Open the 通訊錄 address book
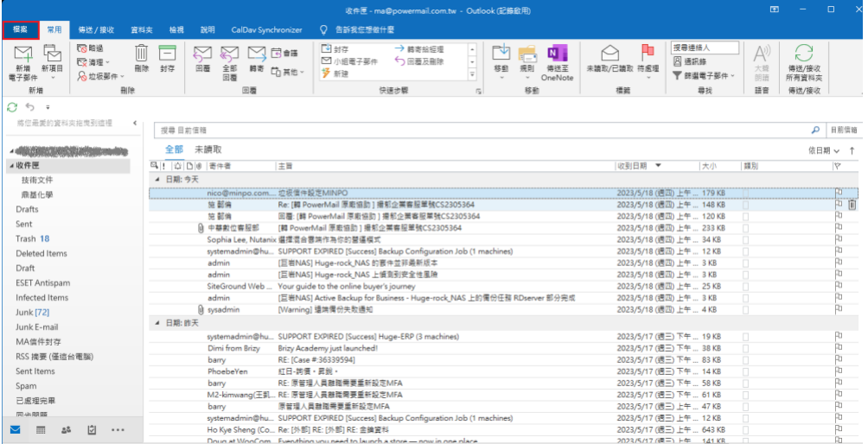Viewport: 868px width, 444px height. 689,62
